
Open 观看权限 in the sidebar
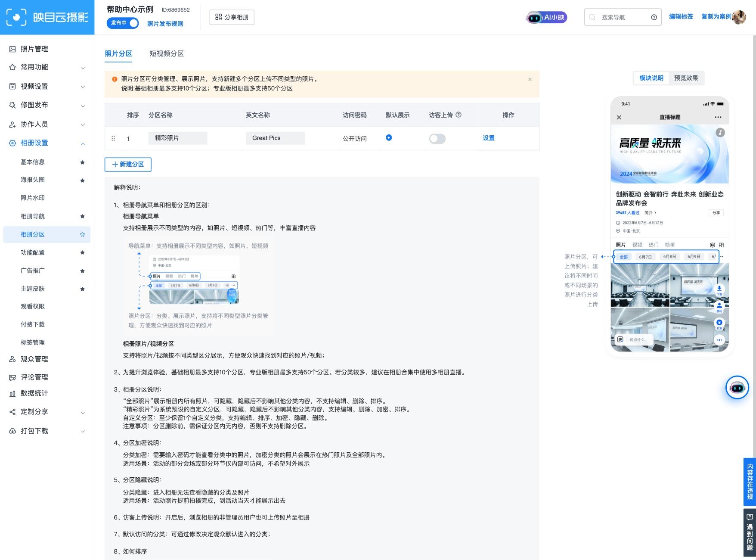click(33, 306)
